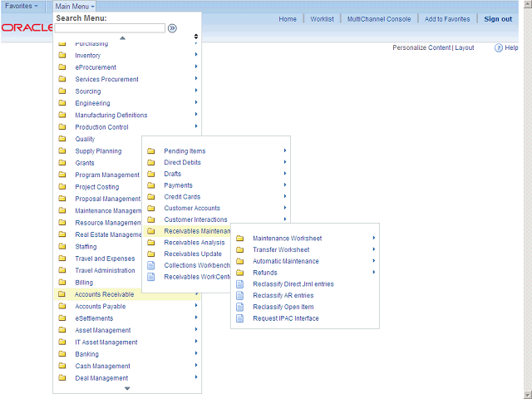Expand the Pending Items submenu arrow

pos(285,150)
